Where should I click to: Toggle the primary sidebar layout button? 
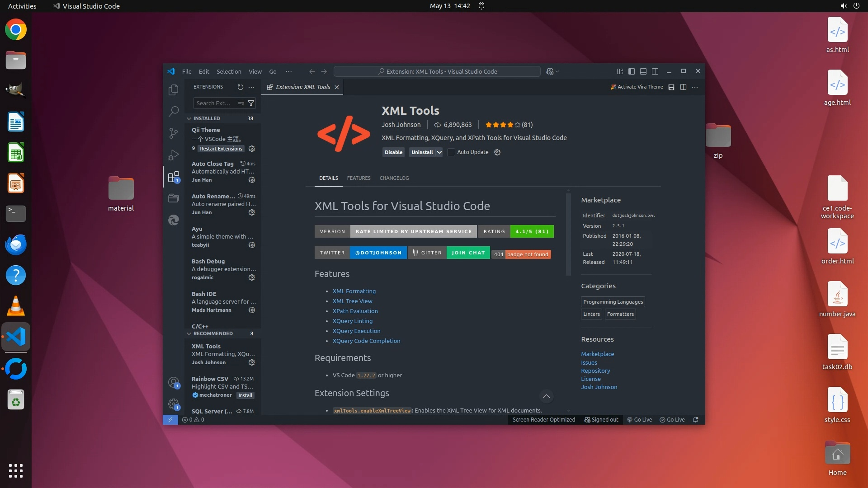tap(632, 71)
